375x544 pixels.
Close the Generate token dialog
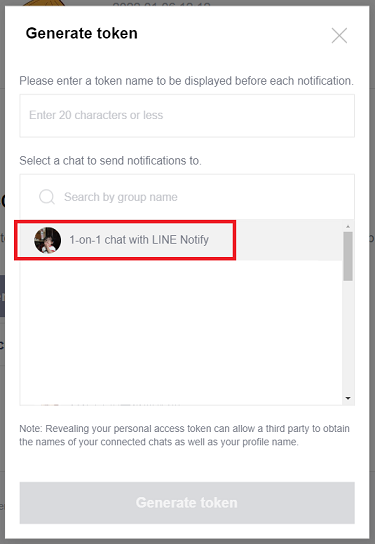coord(339,35)
